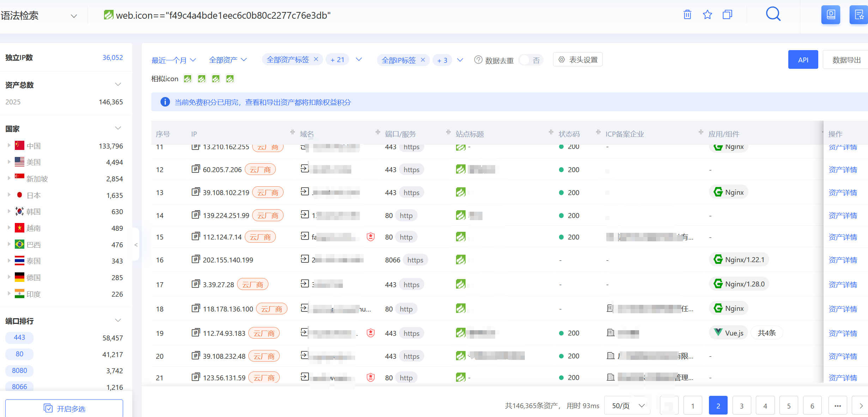Open domain link icon in row 16

click(x=305, y=259)
